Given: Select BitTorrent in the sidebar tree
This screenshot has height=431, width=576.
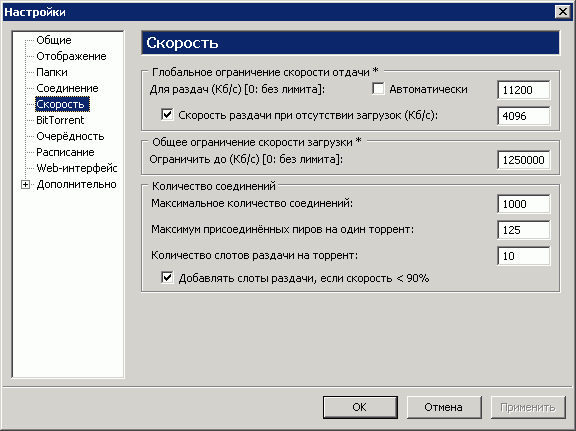Looking at the screenshot, I should coord(60,120).
